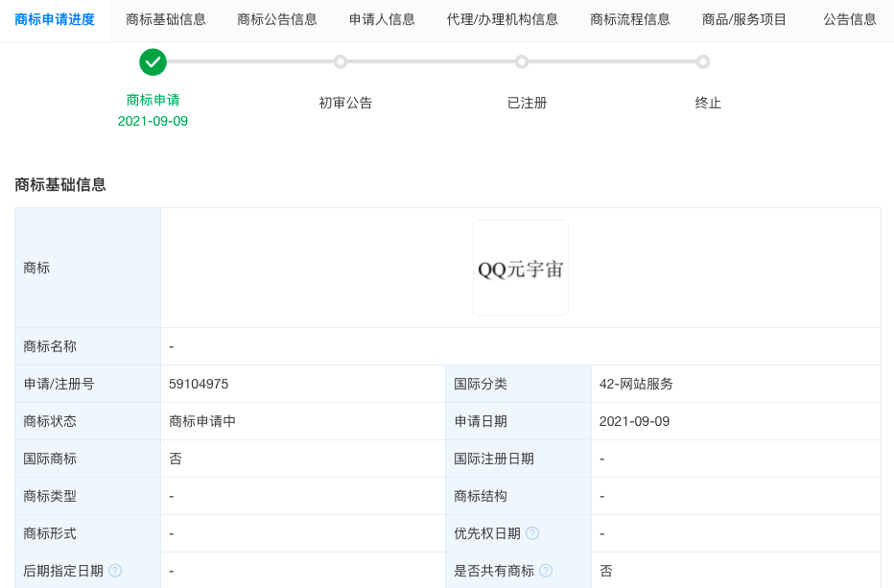Click the 申请/注册号 label cell
Screen dimensions: 894x588
pyautogui.click(x=88, y=384)
